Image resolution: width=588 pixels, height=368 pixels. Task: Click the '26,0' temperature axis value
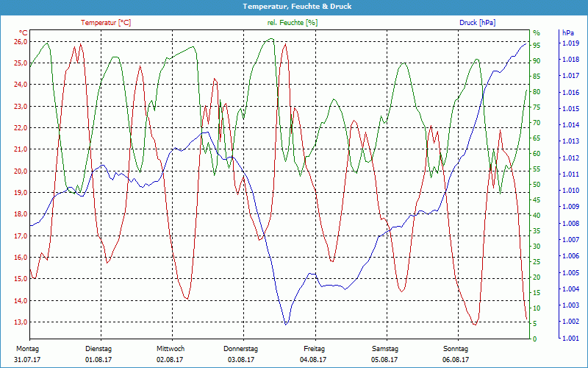(21, 42)
